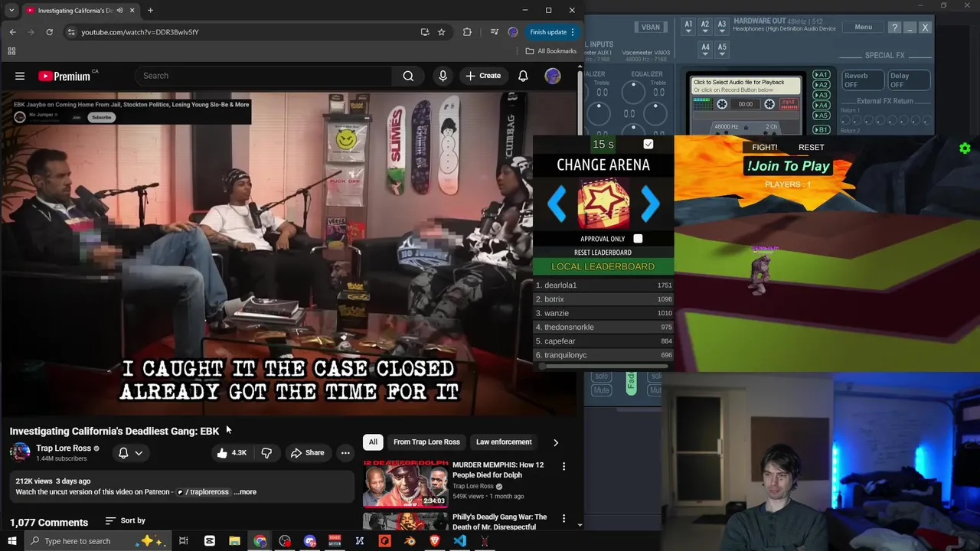Screen dimensions: 980x551
Task: Open comments Sort by menu
Action: tap(126, 520)
